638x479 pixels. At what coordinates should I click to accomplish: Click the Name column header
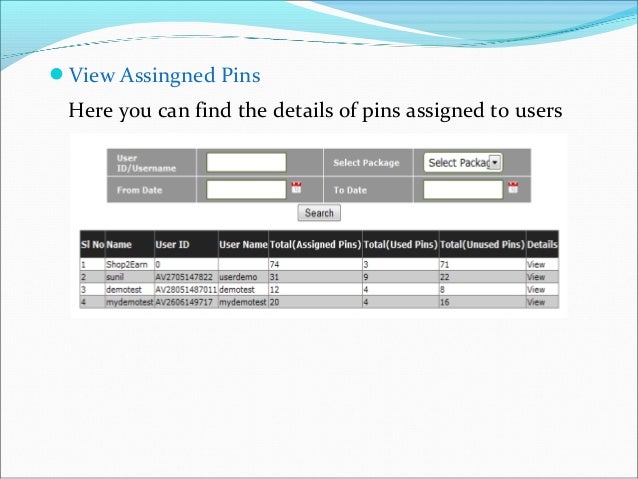click(129, 244)
